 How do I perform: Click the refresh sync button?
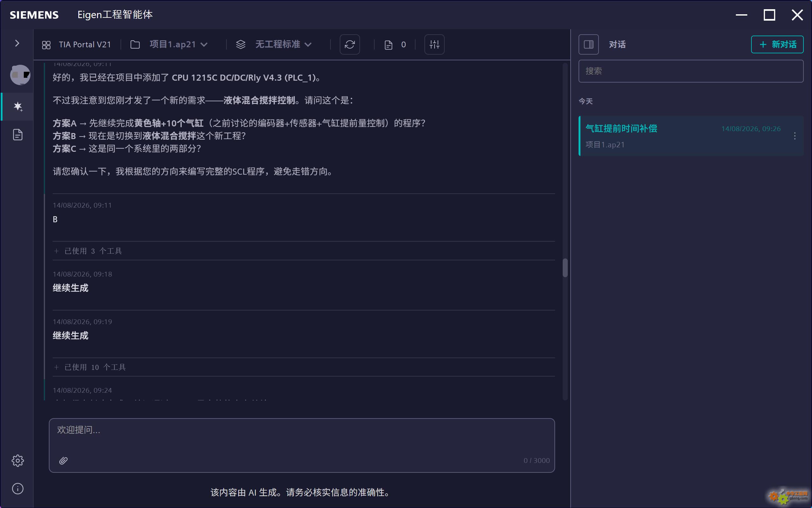pos(350,44)
